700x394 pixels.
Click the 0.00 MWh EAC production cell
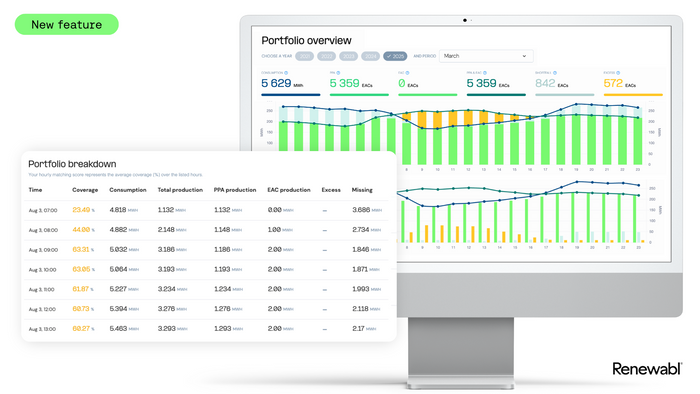pos(280,210)
